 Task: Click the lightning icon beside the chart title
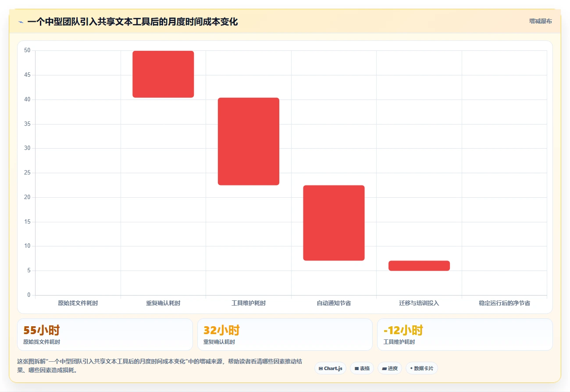click(21, 22)
